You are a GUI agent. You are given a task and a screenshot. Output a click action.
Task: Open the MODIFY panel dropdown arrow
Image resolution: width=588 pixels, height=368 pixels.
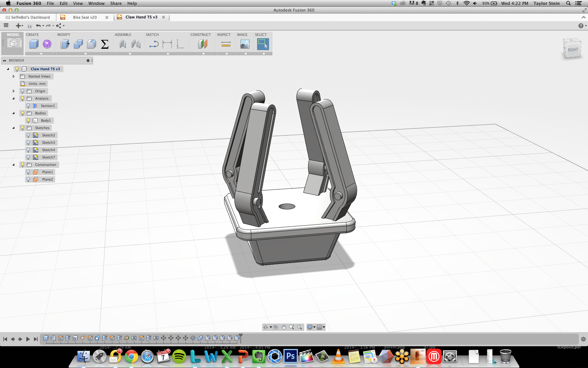coord(86,54)
